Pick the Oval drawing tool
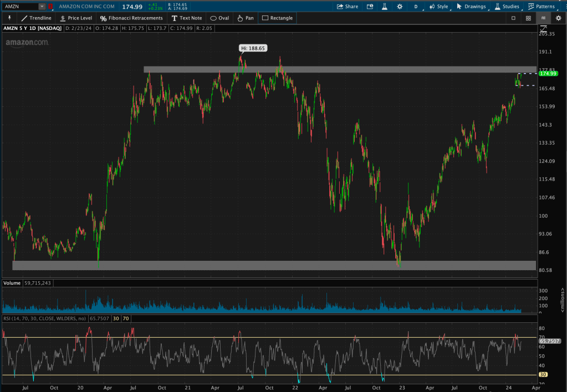 [219, 18]
